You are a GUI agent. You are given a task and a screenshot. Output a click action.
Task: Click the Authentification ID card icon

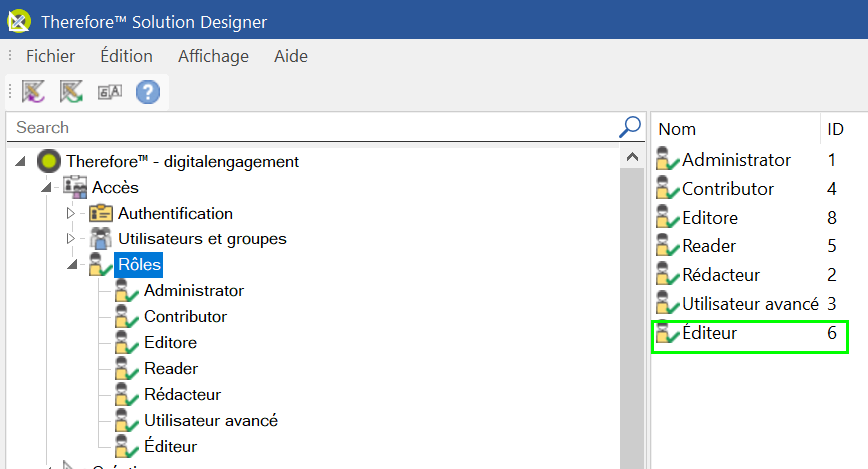pyautogui.click(x=101, y=213)
